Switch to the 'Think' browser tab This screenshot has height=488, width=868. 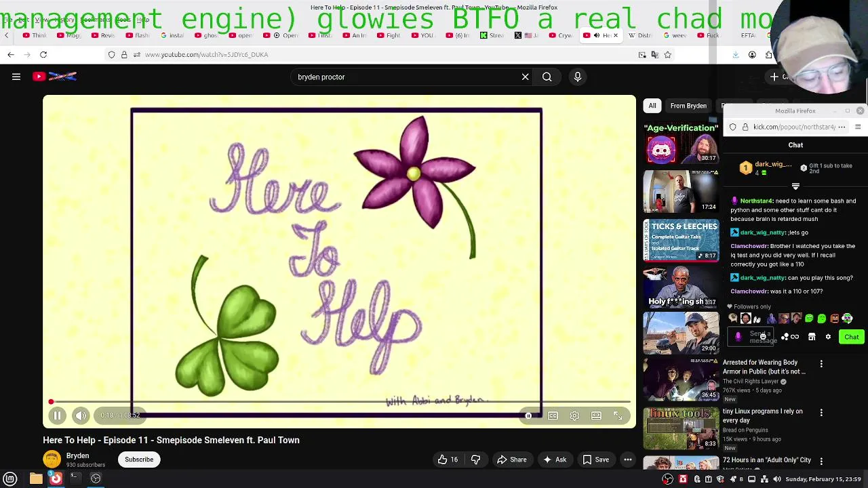(35, 35)
